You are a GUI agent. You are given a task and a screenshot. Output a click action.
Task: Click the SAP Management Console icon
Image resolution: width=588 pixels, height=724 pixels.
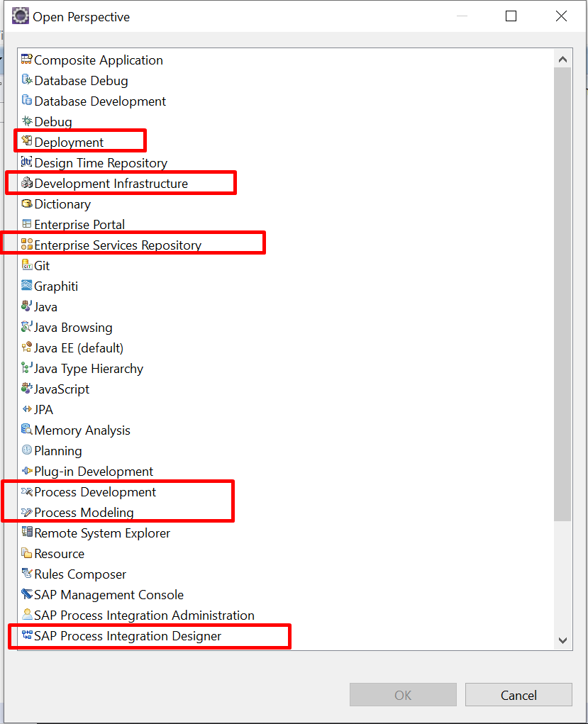coord(27,594)
